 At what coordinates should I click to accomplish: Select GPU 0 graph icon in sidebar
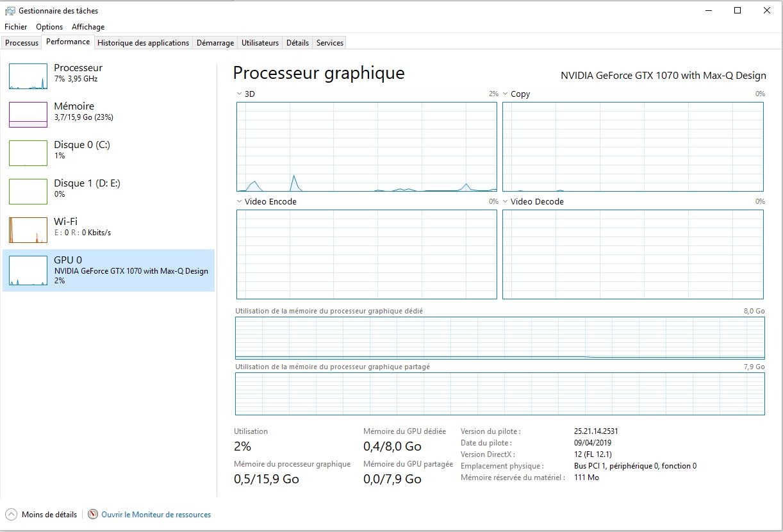coord(28,269)
